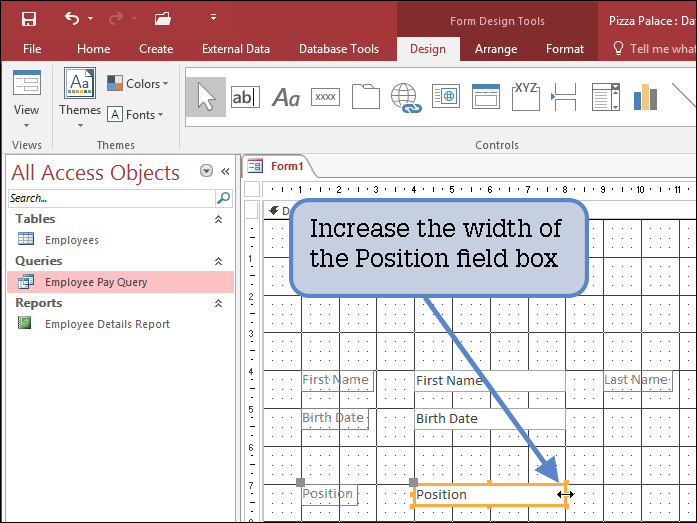The height and width of the screenshot is (523, 697).
Task: Select the Combo Box control icon
Action: pyautogui.click(x=605, y=97)
